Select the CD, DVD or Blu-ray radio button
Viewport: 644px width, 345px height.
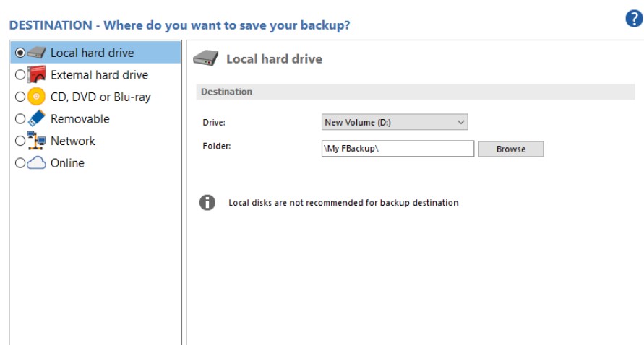coord(20,97)
